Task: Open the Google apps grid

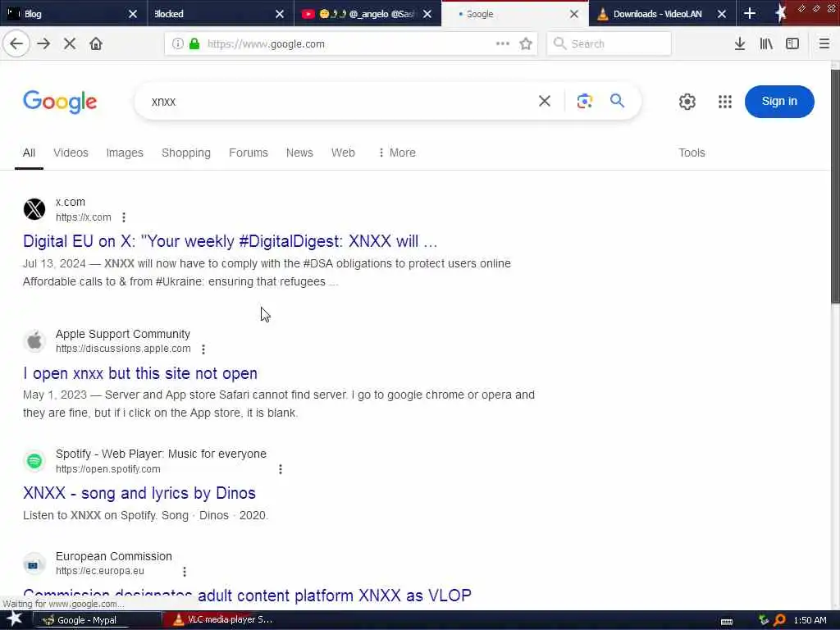Action: point(725,102)
